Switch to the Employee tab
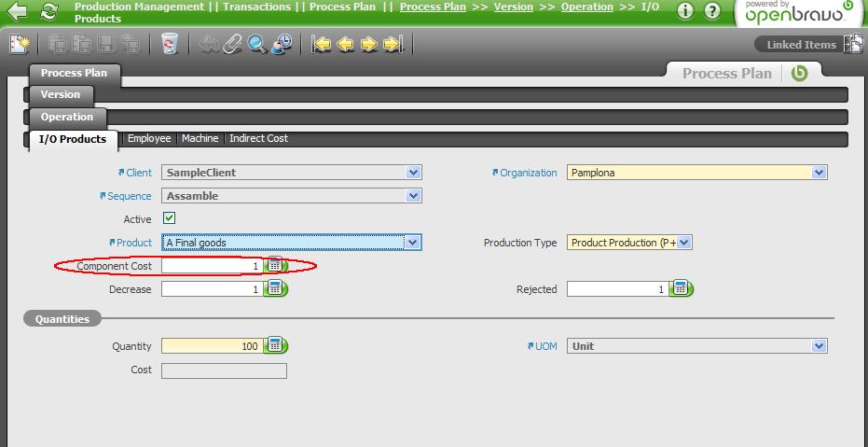The width and height of the screenshot is (868, 447). 149,138
